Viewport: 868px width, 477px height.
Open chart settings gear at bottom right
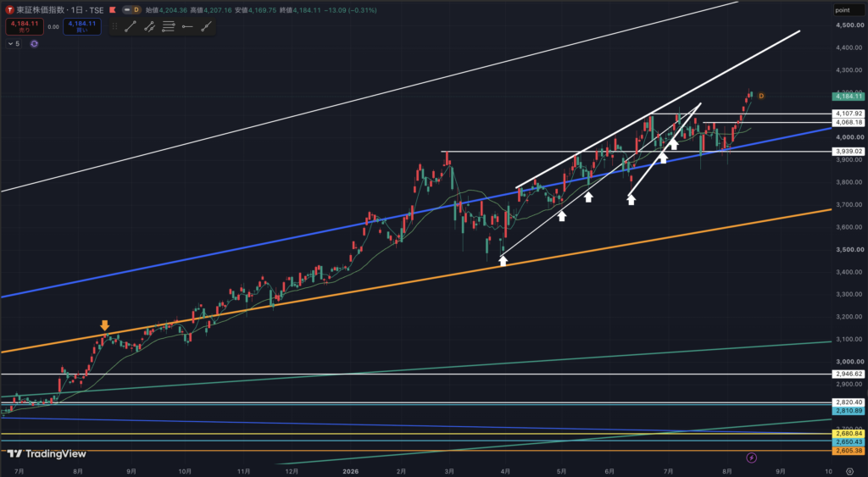pos(849,471)
